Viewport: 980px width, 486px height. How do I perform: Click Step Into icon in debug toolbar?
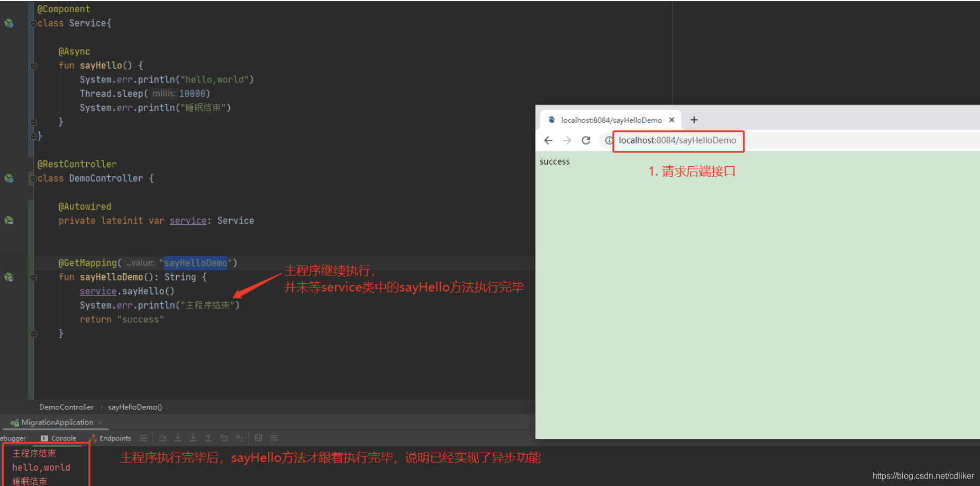(178, 438)
